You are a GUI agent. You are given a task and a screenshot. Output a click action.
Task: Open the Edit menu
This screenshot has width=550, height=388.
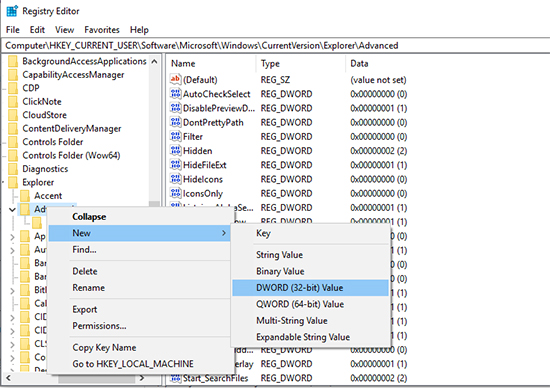37,30
